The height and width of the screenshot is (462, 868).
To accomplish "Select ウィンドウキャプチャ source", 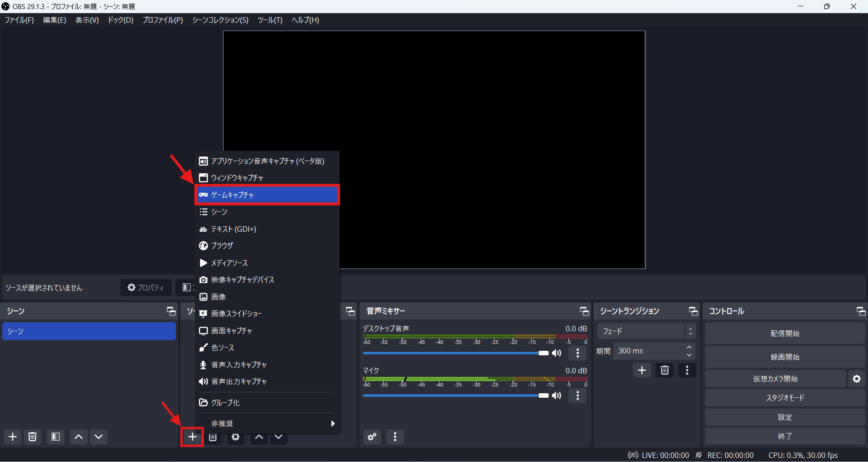I will [x=267, y=177].
